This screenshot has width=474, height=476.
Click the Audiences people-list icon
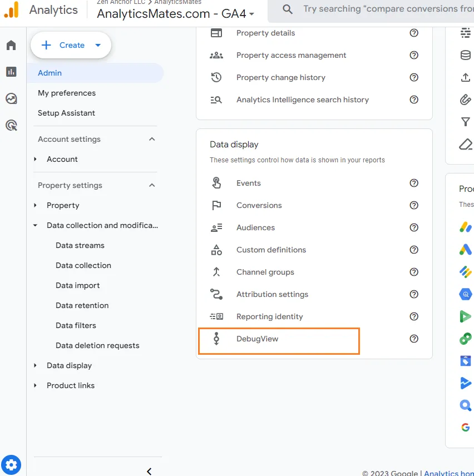pyautogui.click(x=216, y=227)
